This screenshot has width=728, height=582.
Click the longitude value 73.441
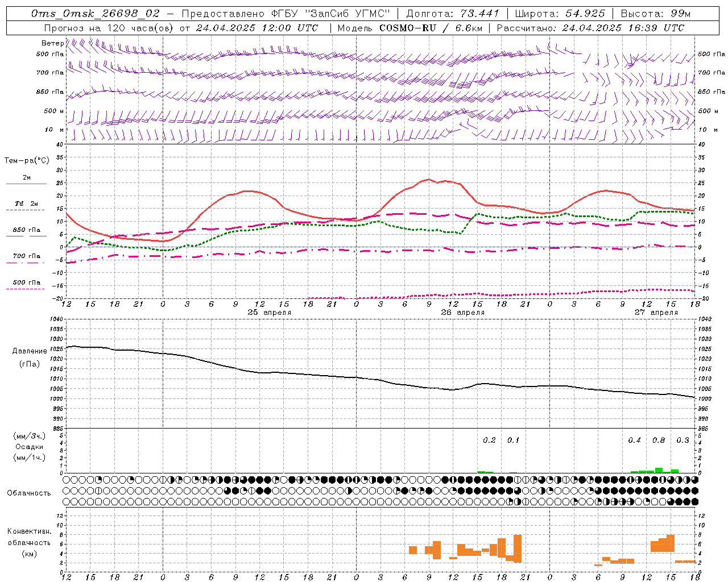click(x=479, y=14)
